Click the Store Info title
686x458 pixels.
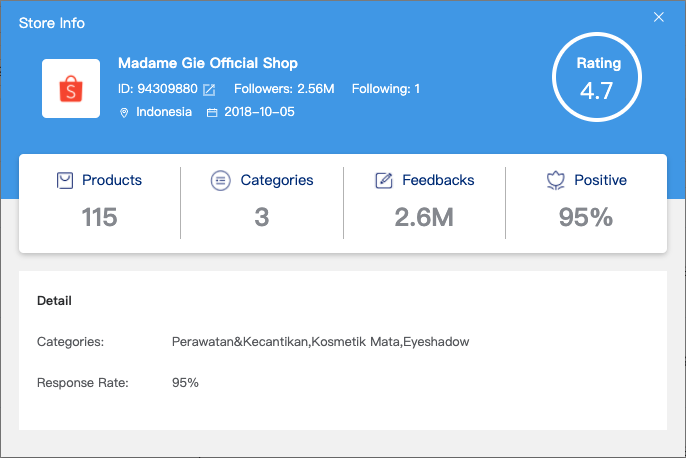tap(52, 23)
